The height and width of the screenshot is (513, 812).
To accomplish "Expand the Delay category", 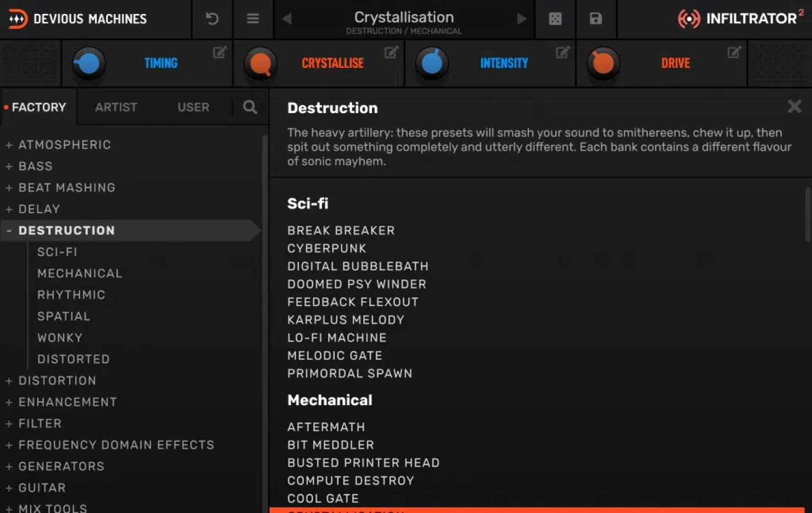I will (x=9, y=209).
